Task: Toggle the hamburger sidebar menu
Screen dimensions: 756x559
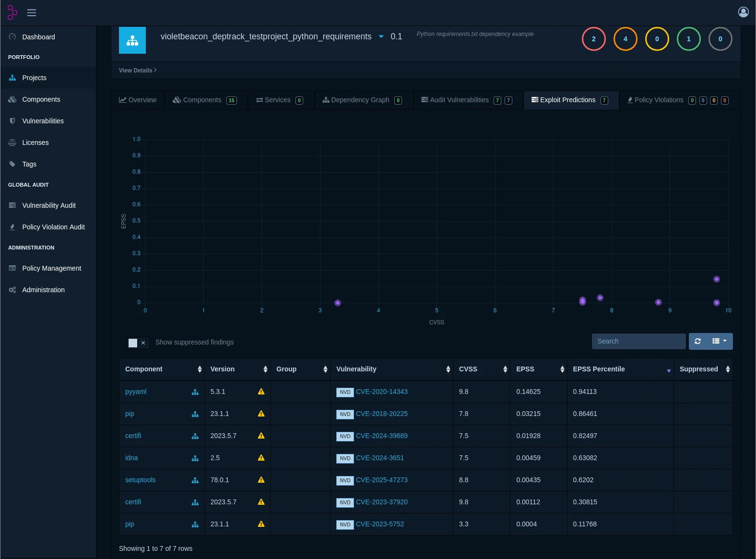Action: pyautogui.click(x=32, y=13)
